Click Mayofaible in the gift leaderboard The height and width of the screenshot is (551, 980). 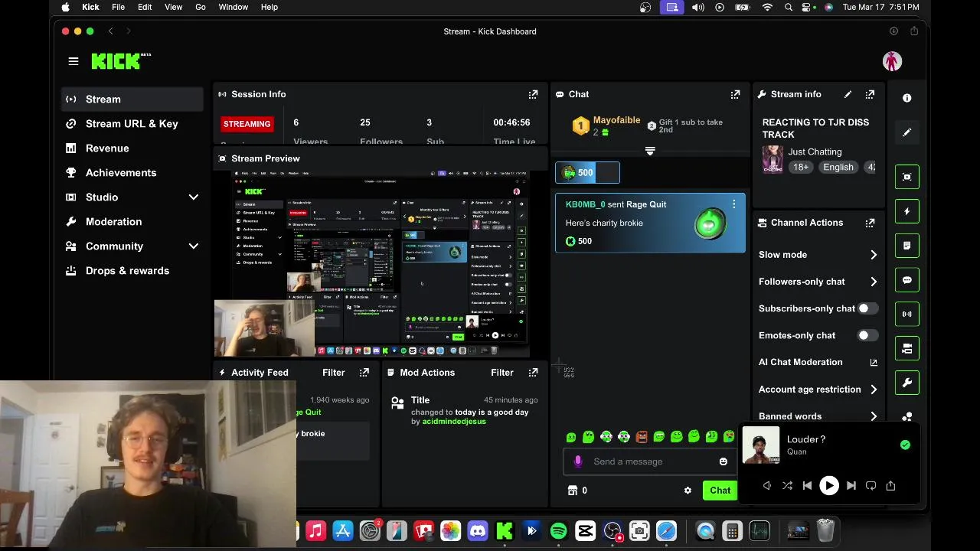(616, 120)
